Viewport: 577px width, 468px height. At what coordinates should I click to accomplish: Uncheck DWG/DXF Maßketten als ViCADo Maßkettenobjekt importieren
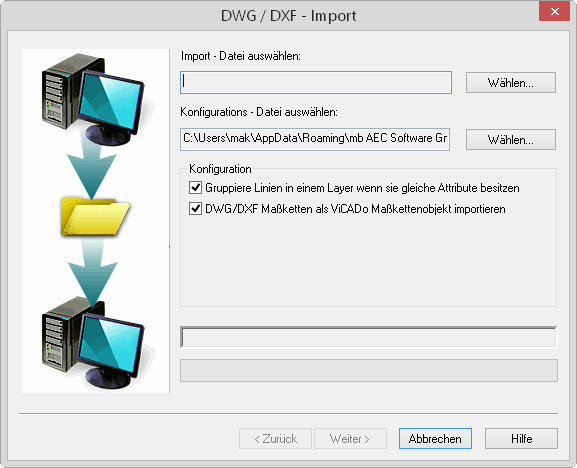195,209
